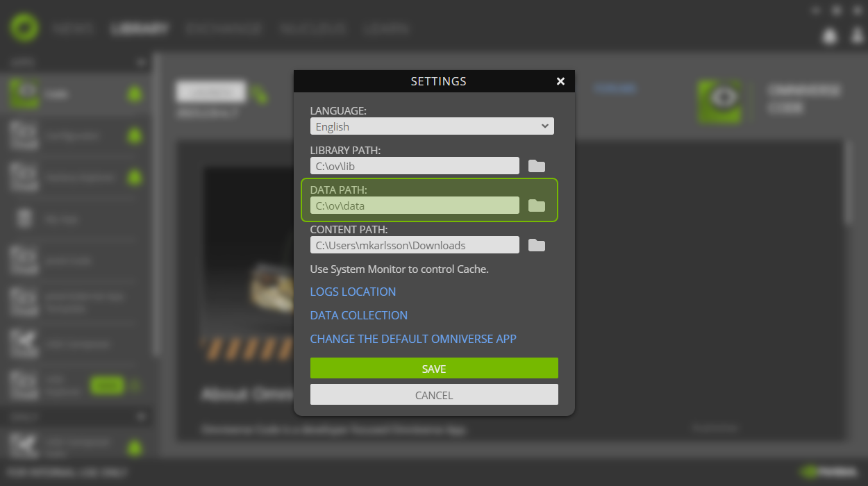Browse for a Content Path folder
Viewport: 868px width, 486px height.
(537, 245)
